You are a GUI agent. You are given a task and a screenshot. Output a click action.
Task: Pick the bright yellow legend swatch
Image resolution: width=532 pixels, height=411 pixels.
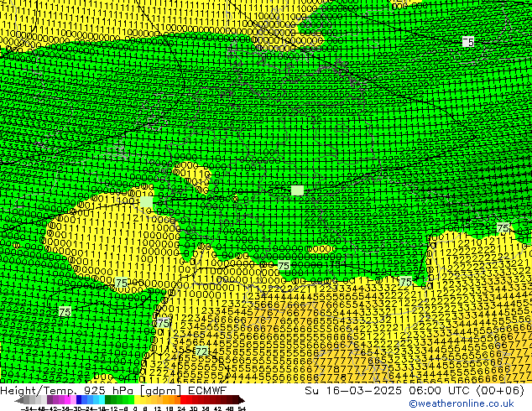pos(138,400)
